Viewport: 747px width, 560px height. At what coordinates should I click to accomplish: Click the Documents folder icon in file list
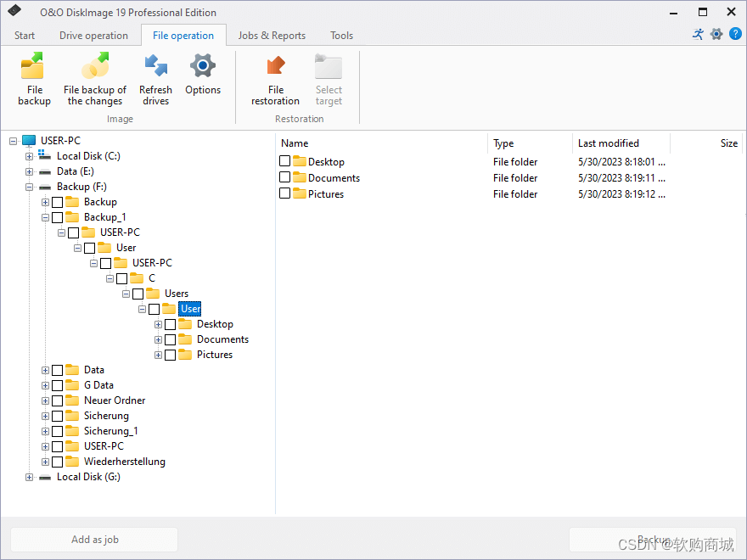coord(300,177)
